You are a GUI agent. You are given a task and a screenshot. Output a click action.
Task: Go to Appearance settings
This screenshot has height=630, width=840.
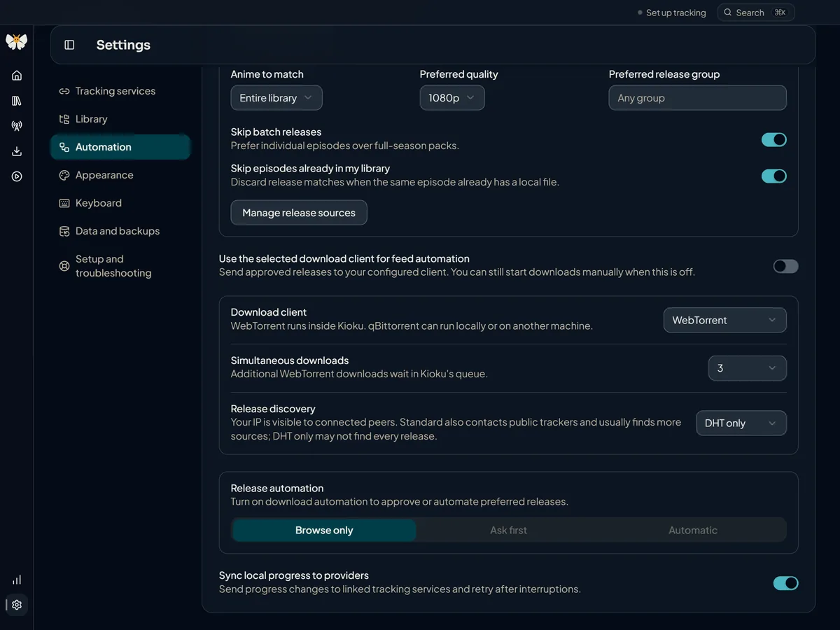click(120, 175)
